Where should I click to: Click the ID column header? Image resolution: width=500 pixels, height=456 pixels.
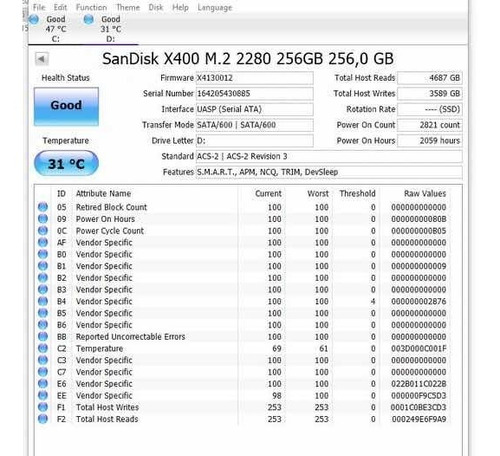61,193
